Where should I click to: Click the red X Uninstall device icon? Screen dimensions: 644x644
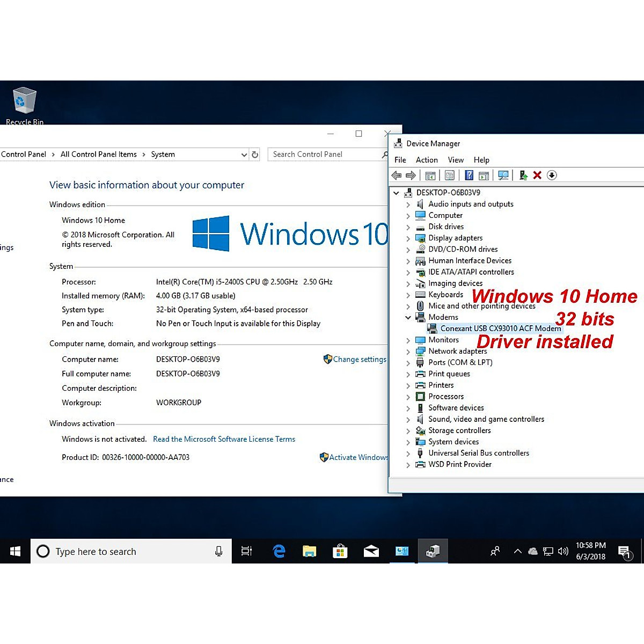coord(537,175)
